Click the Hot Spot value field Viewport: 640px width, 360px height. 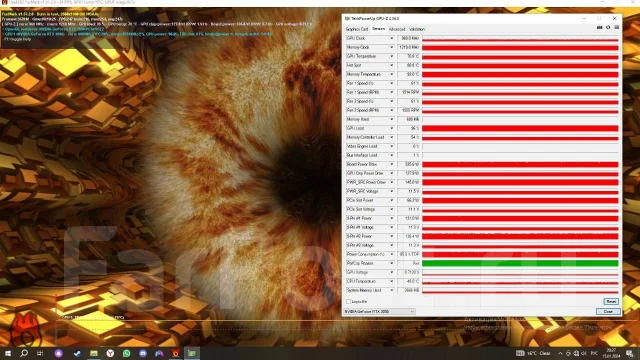(409, 65)
